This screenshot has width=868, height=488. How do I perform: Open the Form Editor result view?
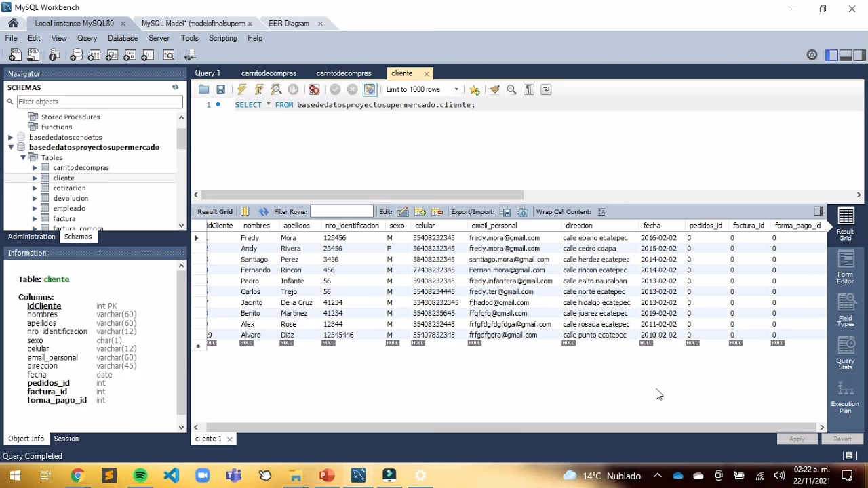click(x=846, y=268)
